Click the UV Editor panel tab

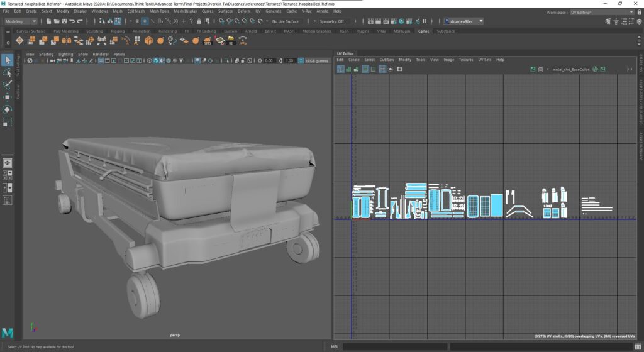tap(345, 53)
